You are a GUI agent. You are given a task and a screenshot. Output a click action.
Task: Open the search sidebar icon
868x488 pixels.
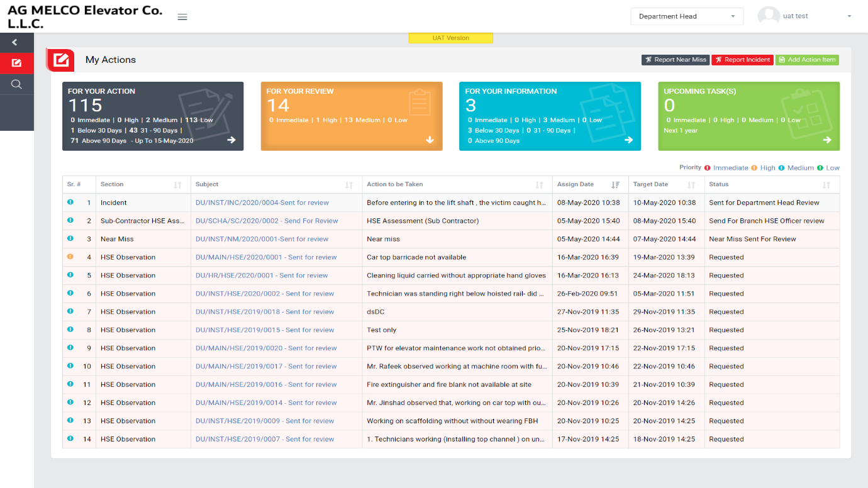[x=17, y=84]
